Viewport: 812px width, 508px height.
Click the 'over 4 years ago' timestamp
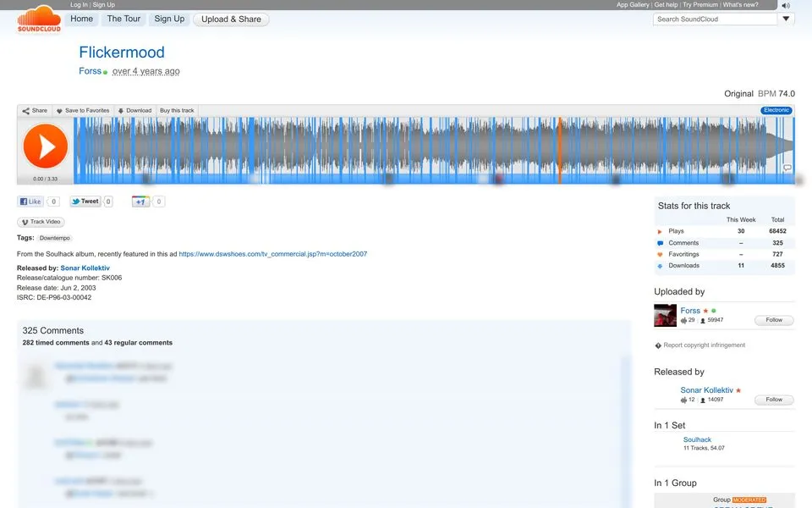click(x=146, y=71)
